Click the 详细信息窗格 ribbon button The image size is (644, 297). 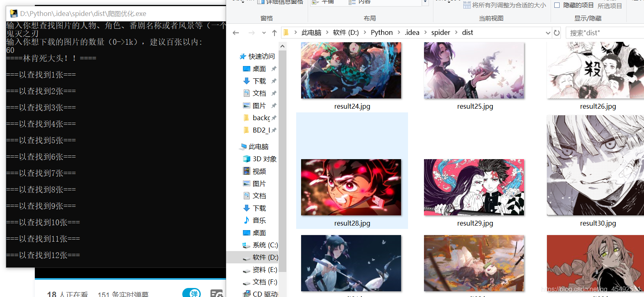(281, 2)
